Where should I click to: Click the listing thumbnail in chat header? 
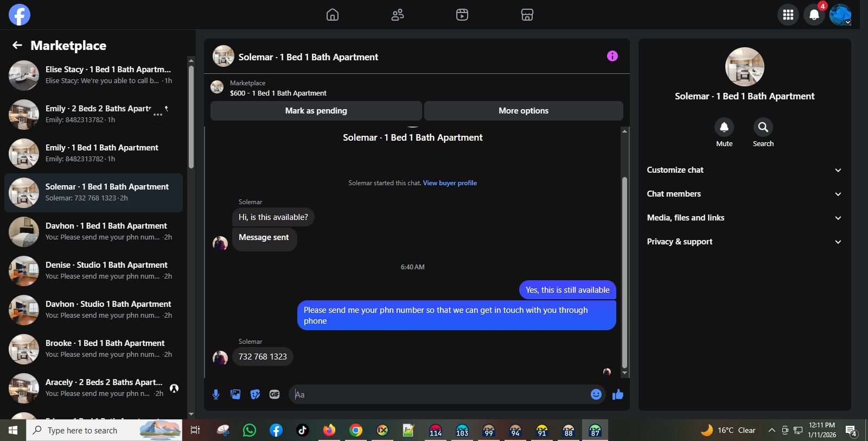(224, 56)
